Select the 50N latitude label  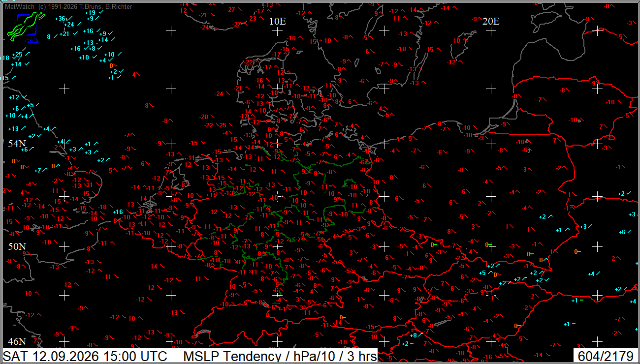16,246
